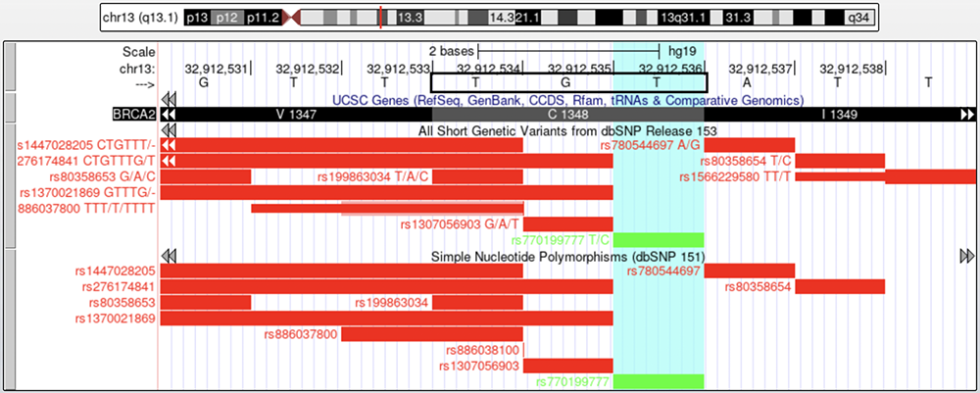The image size is (980, 393).
Task: Click left double-arrow beside All Short Genetic Variants
Action: pos(170,129)
